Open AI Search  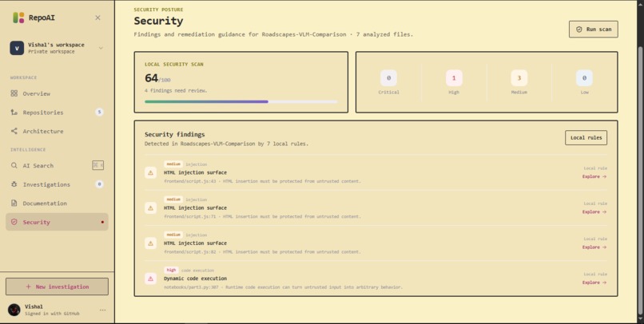[x=57, y=166]
